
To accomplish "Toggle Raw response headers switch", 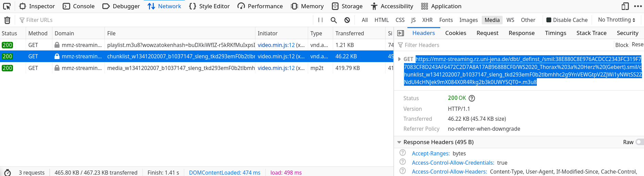I will (639, 142).
